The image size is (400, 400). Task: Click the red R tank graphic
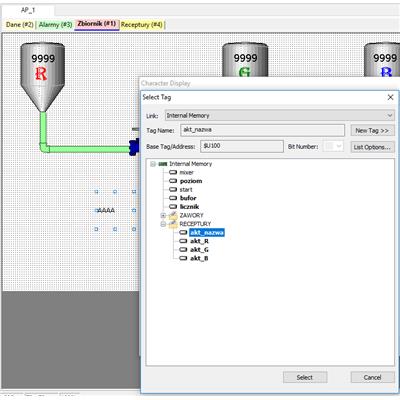(43, 77)
